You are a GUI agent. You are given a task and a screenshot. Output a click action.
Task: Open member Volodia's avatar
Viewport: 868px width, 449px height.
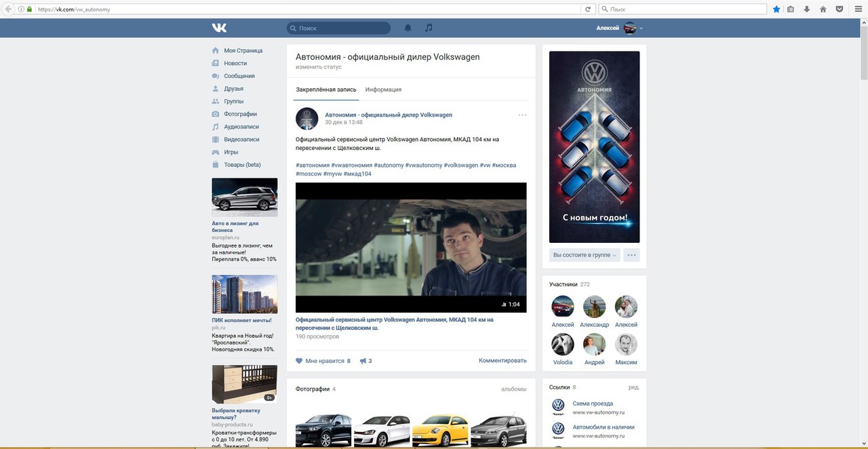pos(563,344)
